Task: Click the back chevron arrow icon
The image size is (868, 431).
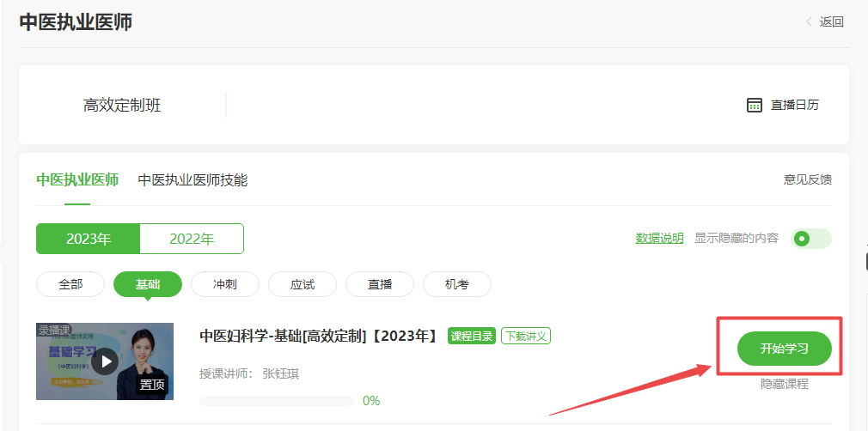Action: tap(809, 22)
